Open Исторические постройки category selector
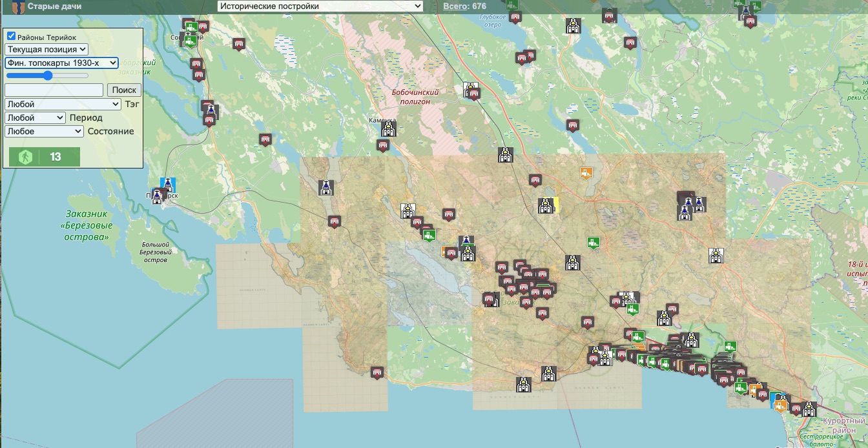Image resolution: width=868 pixels, height=448 pixels. [x=320, y=6]
